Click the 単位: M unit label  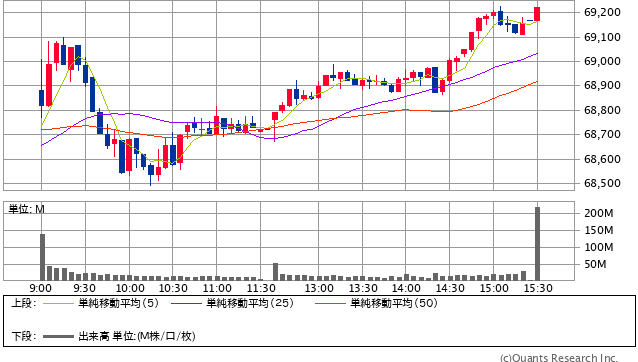(x=26, y=209)
